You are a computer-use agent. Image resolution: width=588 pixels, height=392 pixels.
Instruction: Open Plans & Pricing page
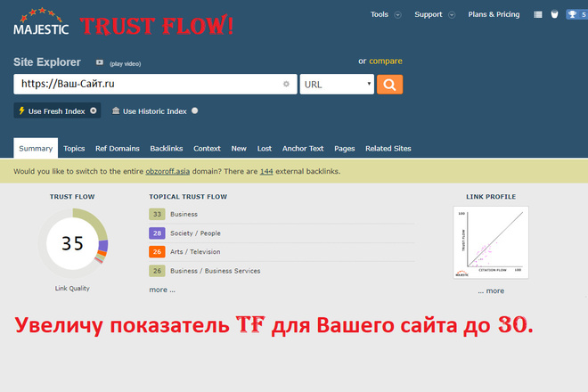[494, 14]
